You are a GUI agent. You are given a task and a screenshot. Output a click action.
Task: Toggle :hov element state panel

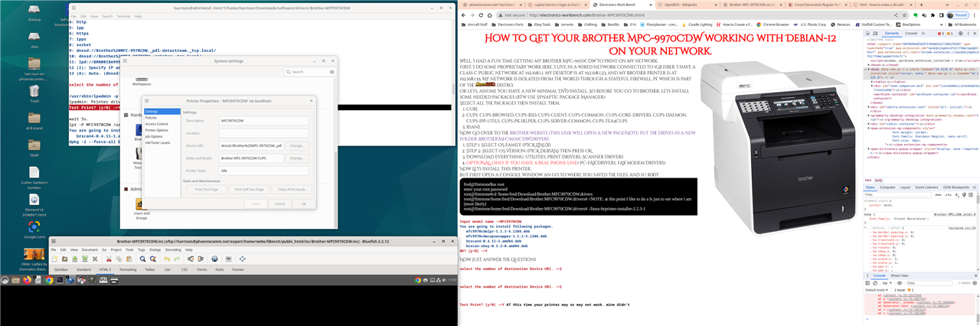point(938,194)
